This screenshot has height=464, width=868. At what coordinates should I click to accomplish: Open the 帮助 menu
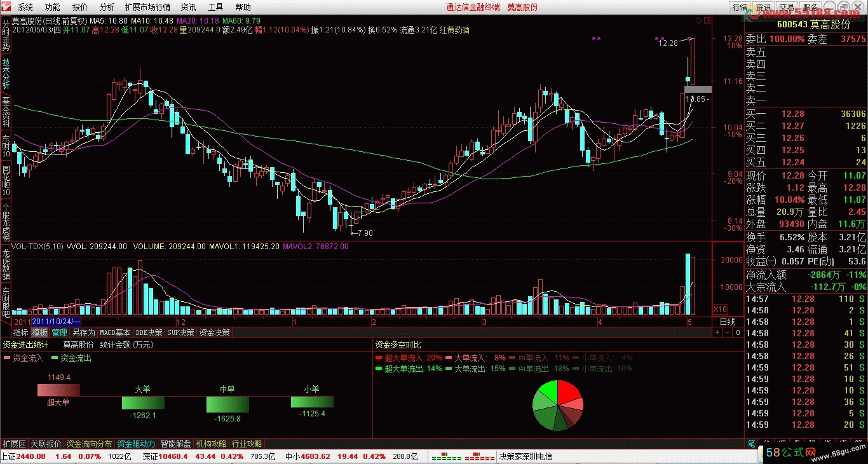243,7
